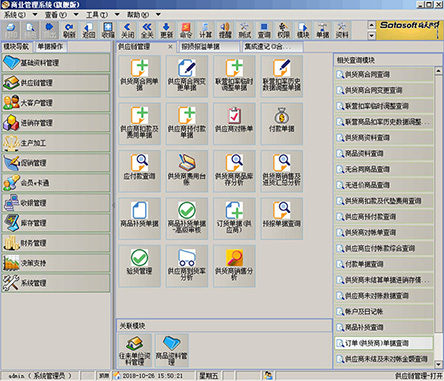Click the 模块 toolbar icon
Screen dimensions: 444x381
(x=303, y=30)
